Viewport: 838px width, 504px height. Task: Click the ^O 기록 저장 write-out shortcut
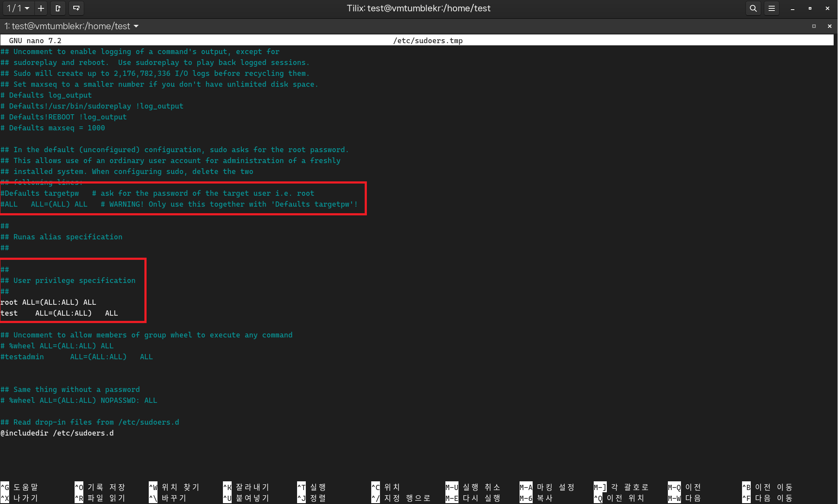[x=100, y=487]
